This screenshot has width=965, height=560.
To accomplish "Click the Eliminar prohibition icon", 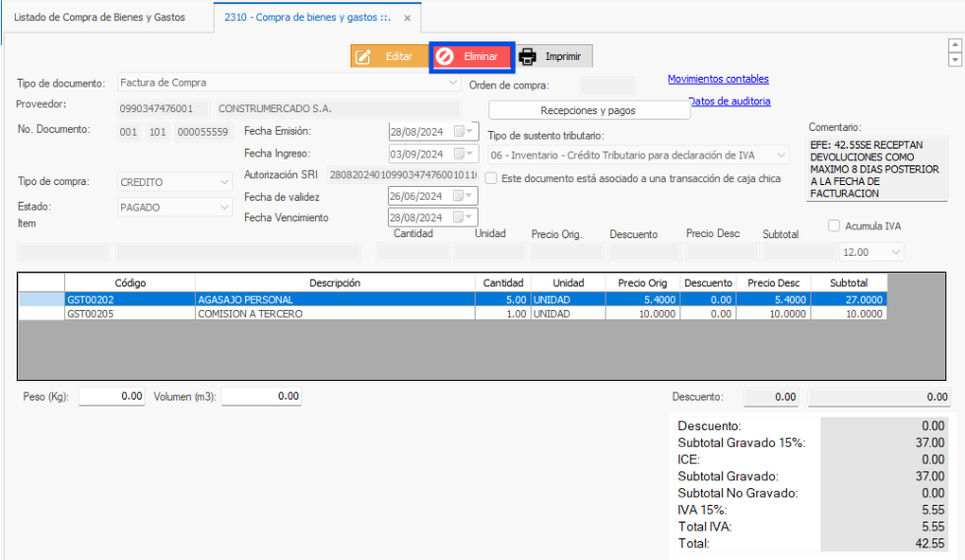I will [445, 57].
